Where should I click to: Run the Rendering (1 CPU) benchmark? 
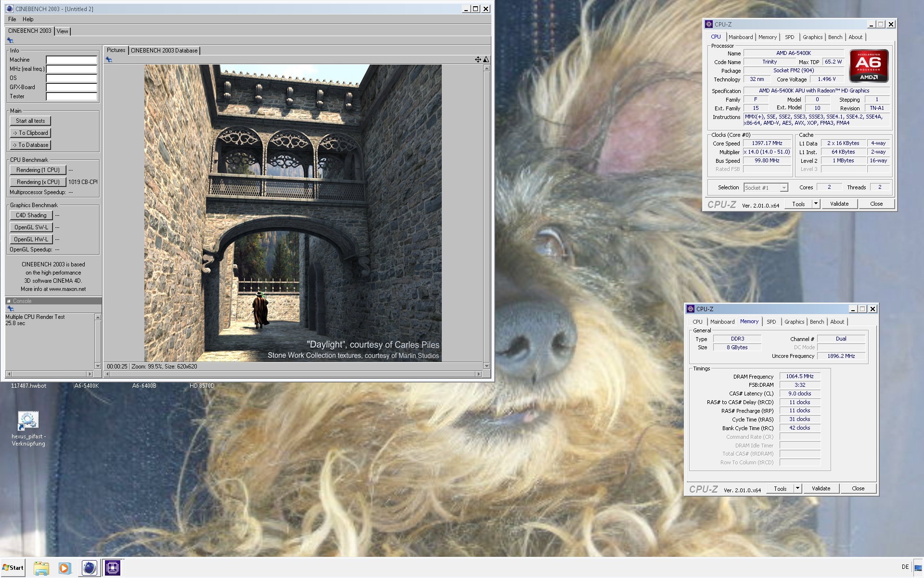point(38,170)
